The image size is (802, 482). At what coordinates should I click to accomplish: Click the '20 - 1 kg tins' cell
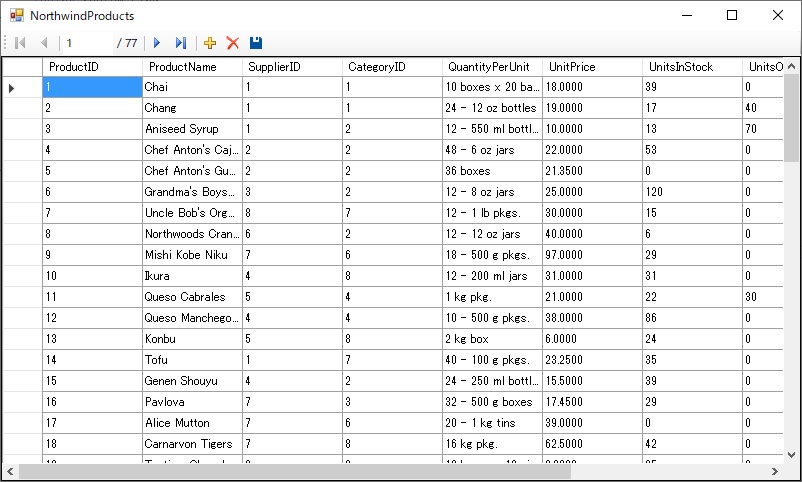click(x=492, y=423)
